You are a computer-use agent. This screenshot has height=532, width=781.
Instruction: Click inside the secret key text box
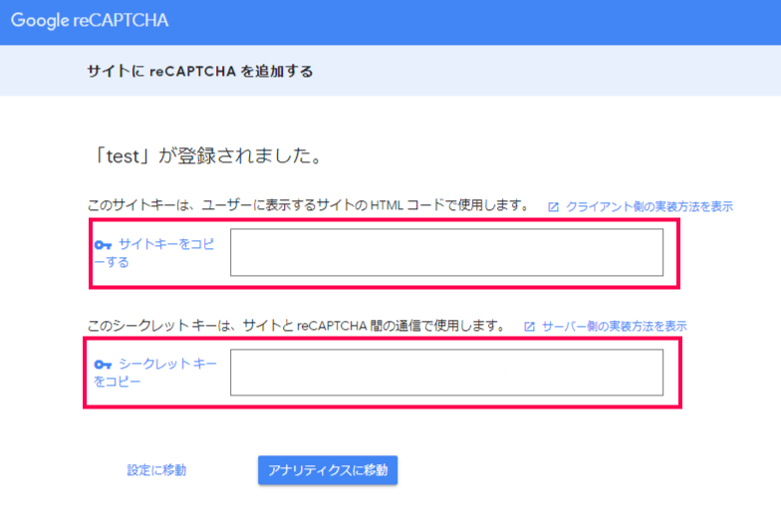446,373
